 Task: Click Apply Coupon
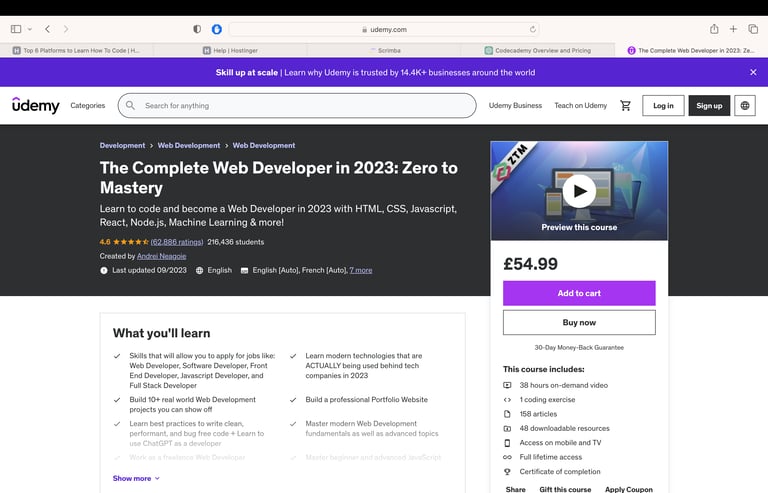(x=628, y=489)
